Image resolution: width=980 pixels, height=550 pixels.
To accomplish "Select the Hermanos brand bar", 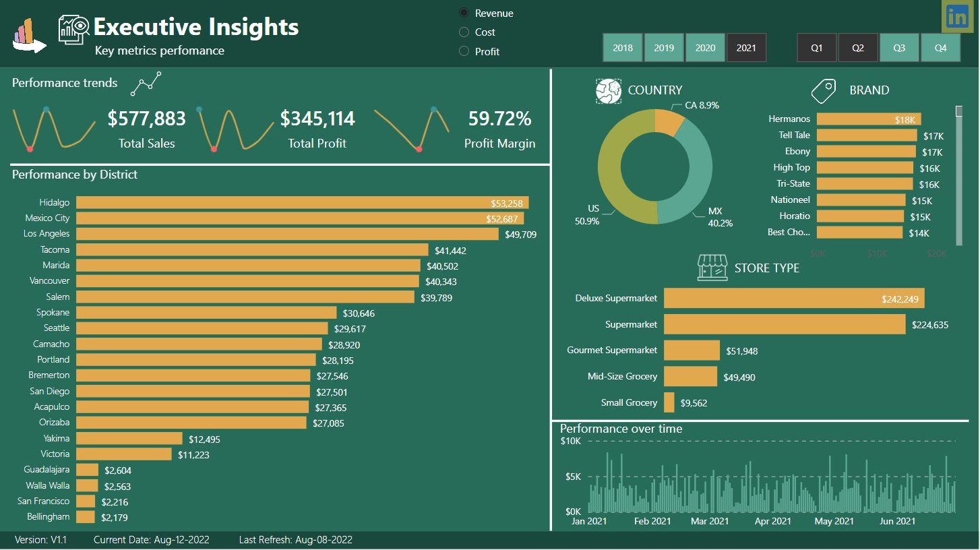I will click(x=869, y=119).
